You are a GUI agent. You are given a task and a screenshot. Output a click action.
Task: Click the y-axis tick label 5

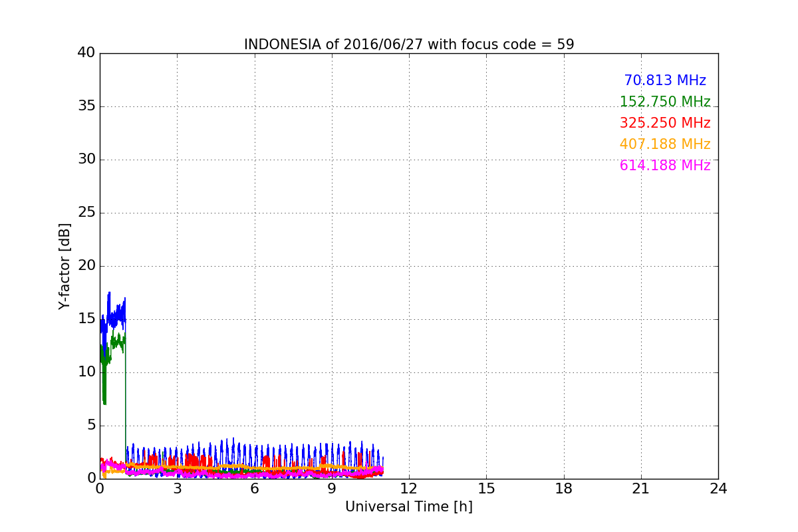tap(91, 425)
